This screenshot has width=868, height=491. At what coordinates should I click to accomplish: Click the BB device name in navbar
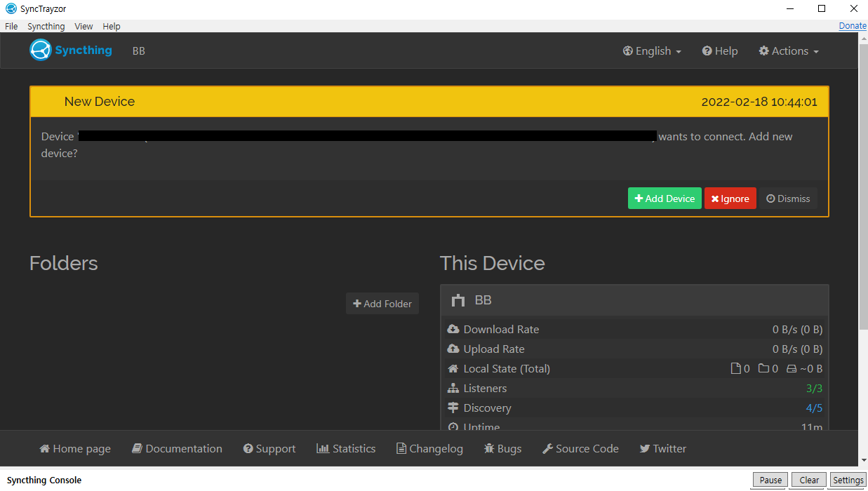click(x=139, y=51)
